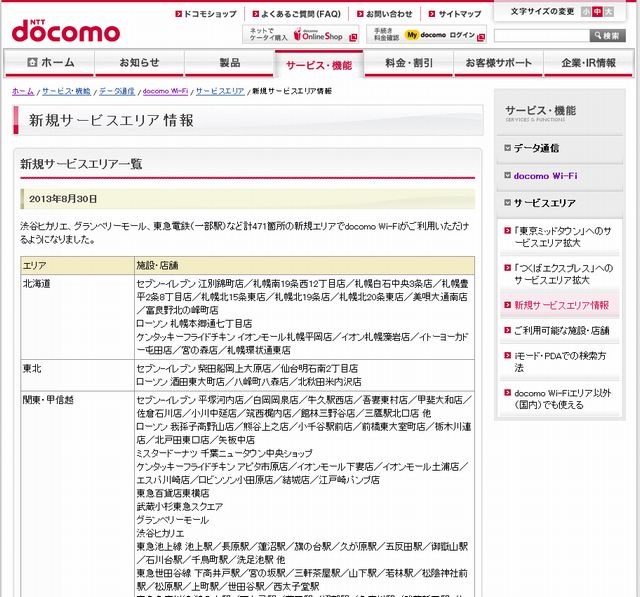Screen dimensions: 640x597
Task: Select 新規サービスエリア情報 in the sidebar
Action: pyautogui.click(x=561, y=305)
